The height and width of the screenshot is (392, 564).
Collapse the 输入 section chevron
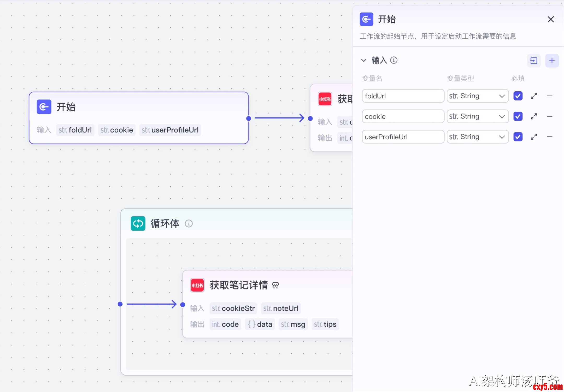pyautogui.click(x=363, y=61)
